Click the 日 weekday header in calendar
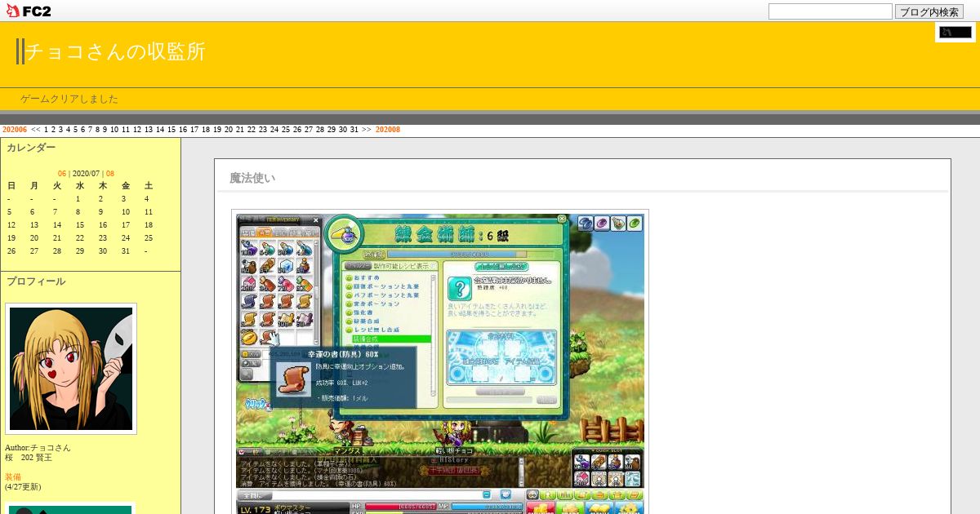This screenshot has height=514, width=980. (11, 186)
